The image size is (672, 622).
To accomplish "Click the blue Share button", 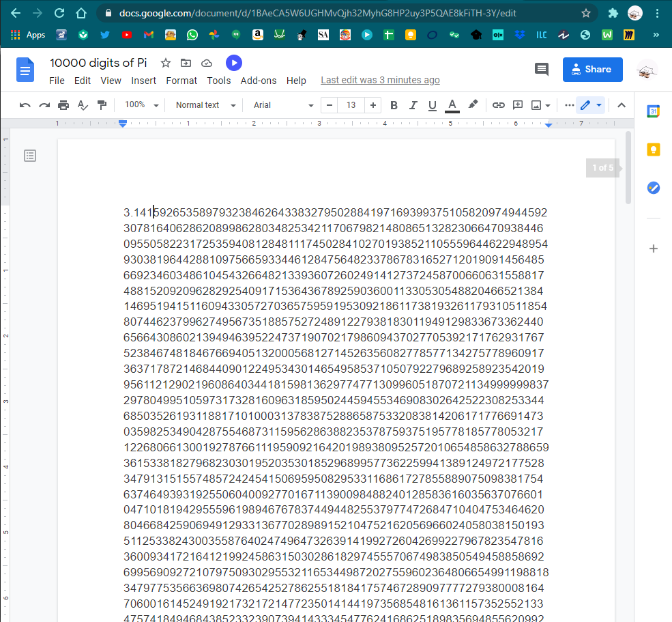I will 592,70.
